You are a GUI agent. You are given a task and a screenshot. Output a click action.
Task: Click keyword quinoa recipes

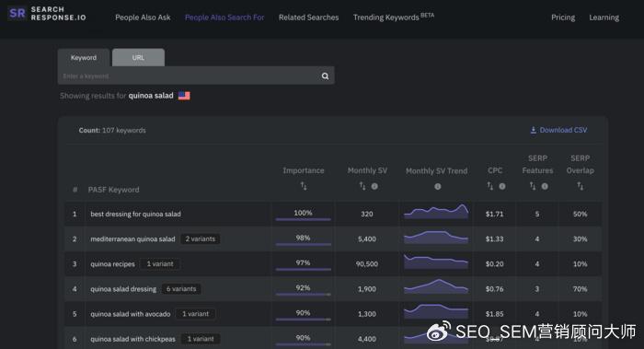point(112,264)
